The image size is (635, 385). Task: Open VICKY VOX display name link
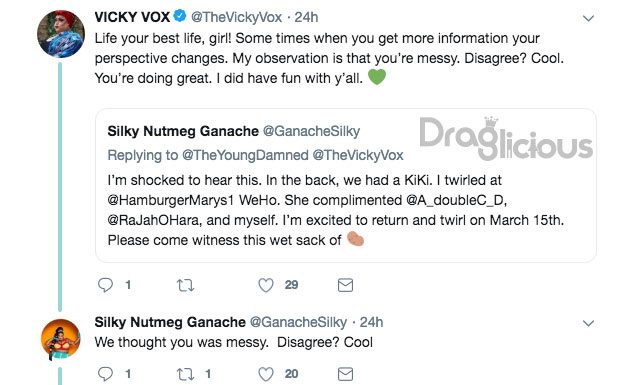[132, 17]
